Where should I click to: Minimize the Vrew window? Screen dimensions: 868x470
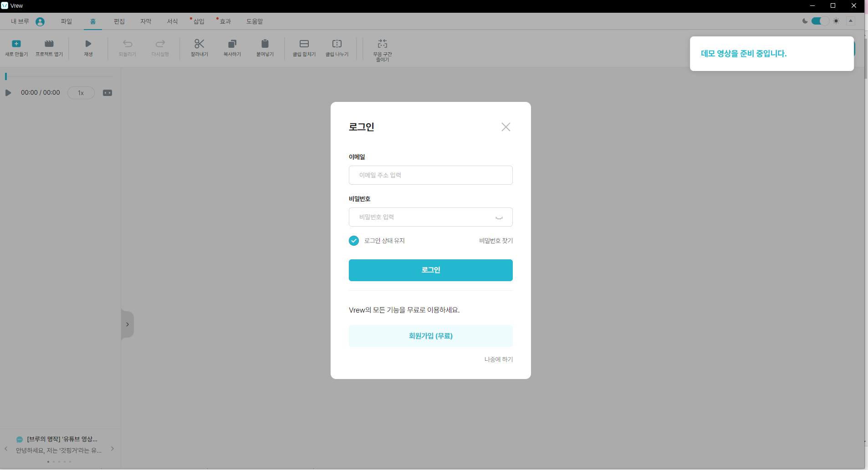pyautogui.click(x=812, y=5)
